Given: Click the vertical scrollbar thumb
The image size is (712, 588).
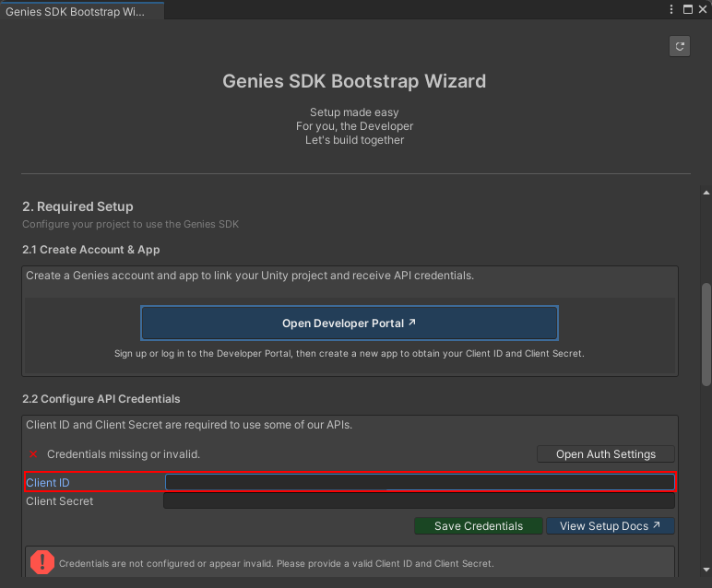Looking at the screenshot, I should (x=706, y=335).
